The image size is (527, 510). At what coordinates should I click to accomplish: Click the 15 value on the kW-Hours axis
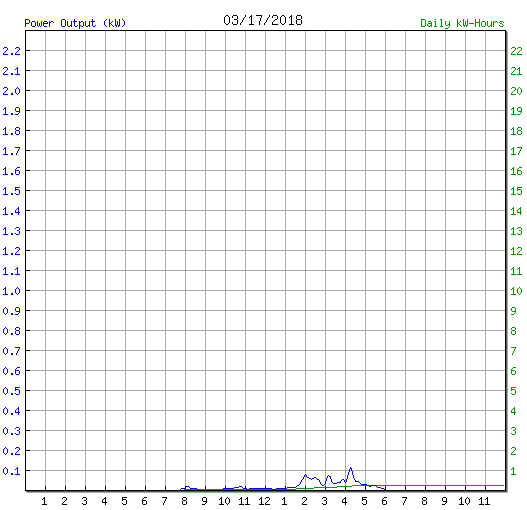[516, 191]
